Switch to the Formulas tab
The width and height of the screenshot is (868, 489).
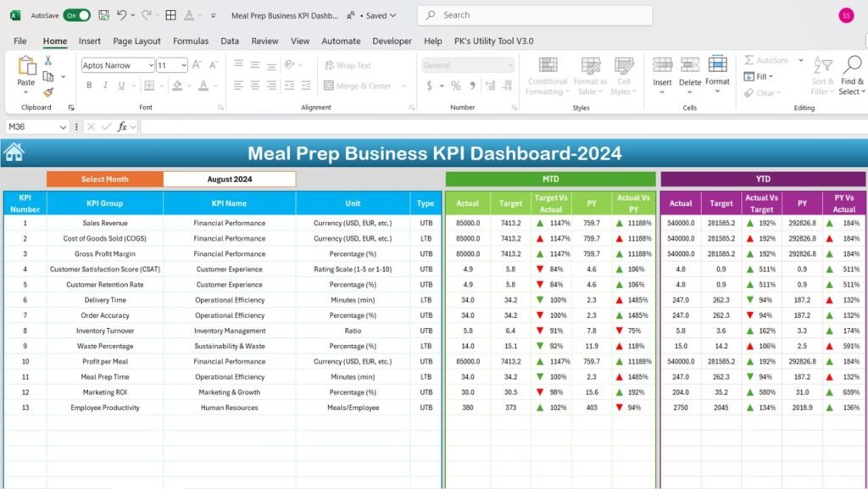click(x=191, y=41)
